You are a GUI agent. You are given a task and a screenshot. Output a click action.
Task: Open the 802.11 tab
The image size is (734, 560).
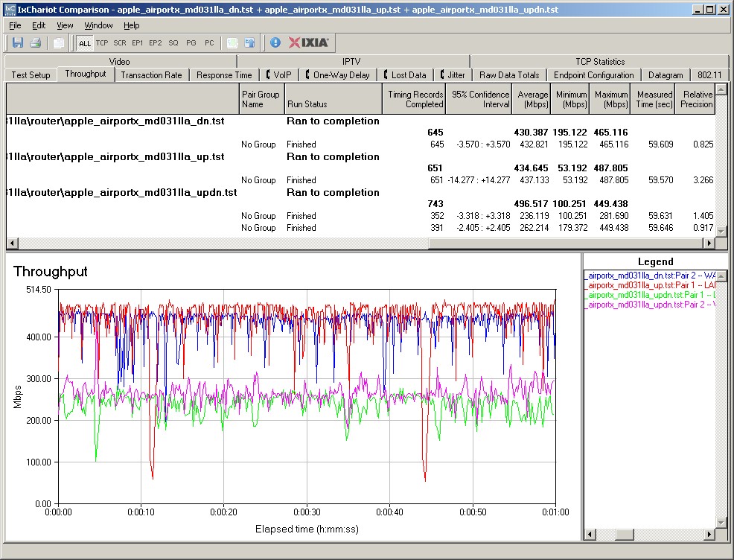click(709, 75)
